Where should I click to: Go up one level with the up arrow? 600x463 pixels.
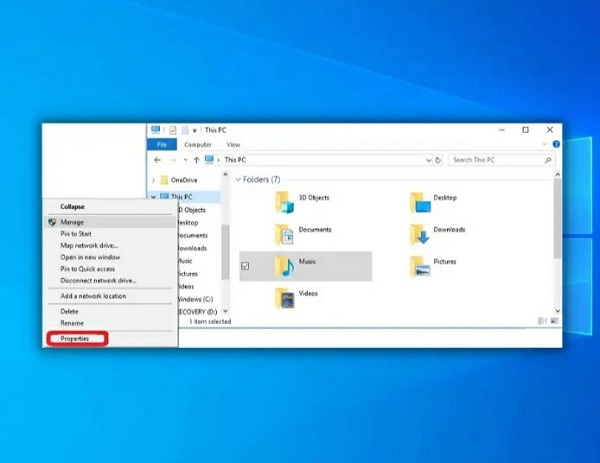tap(196, 160)
